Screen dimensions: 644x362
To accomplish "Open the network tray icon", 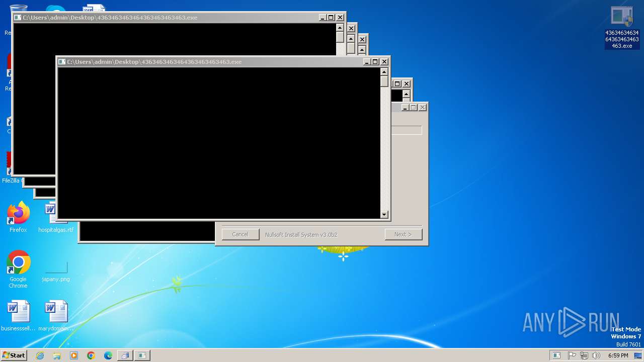I will point(584,355).
